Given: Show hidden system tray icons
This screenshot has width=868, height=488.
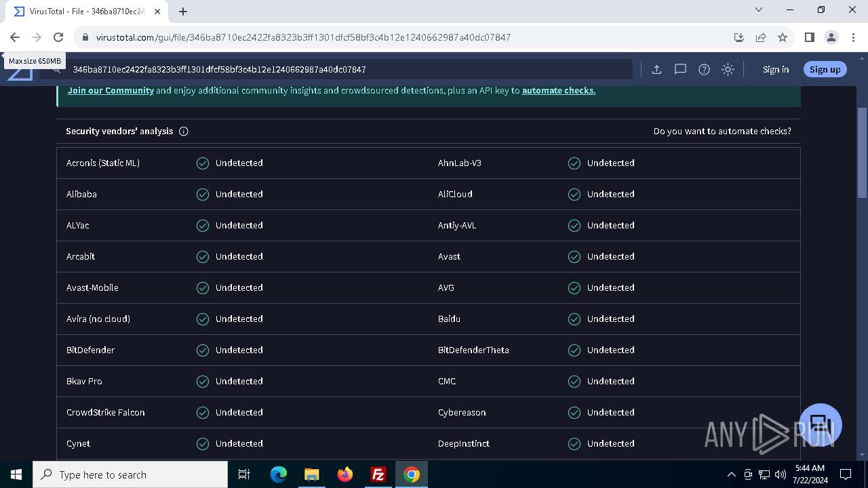Looking at the screenshot, I should tap(731, 474).
